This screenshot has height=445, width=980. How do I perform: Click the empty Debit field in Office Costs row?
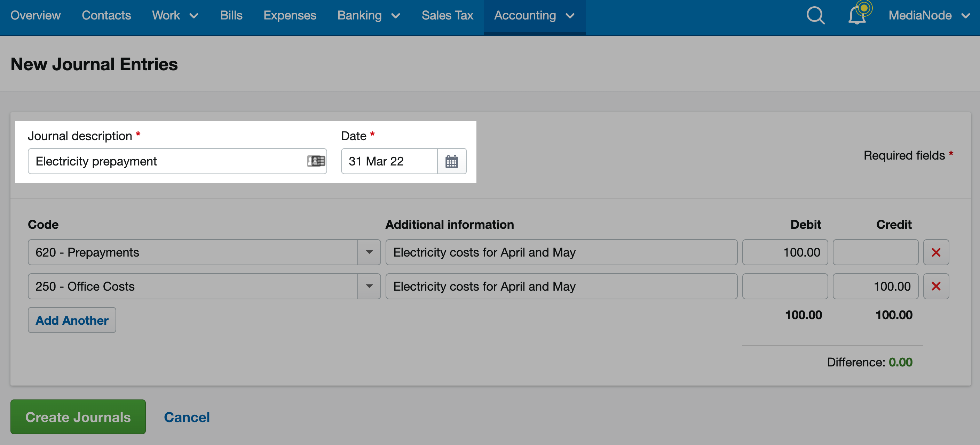785,286
